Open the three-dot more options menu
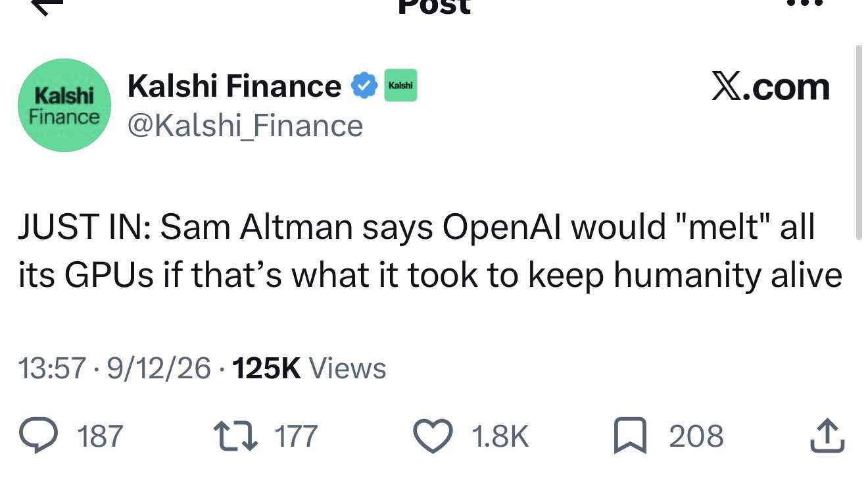Viewport: 868px width, 477px height. (806, 3)
